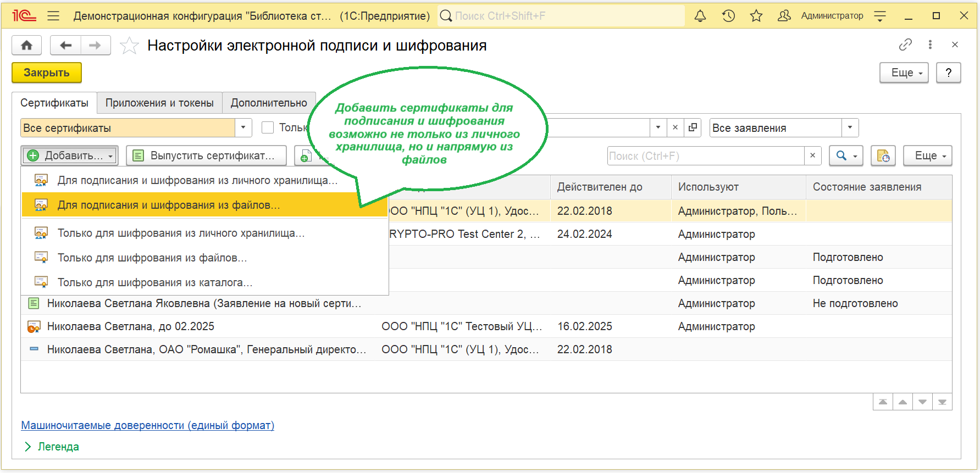
Task: Toggle the checkbox next to certificates filter
Action: pos(268,127)
